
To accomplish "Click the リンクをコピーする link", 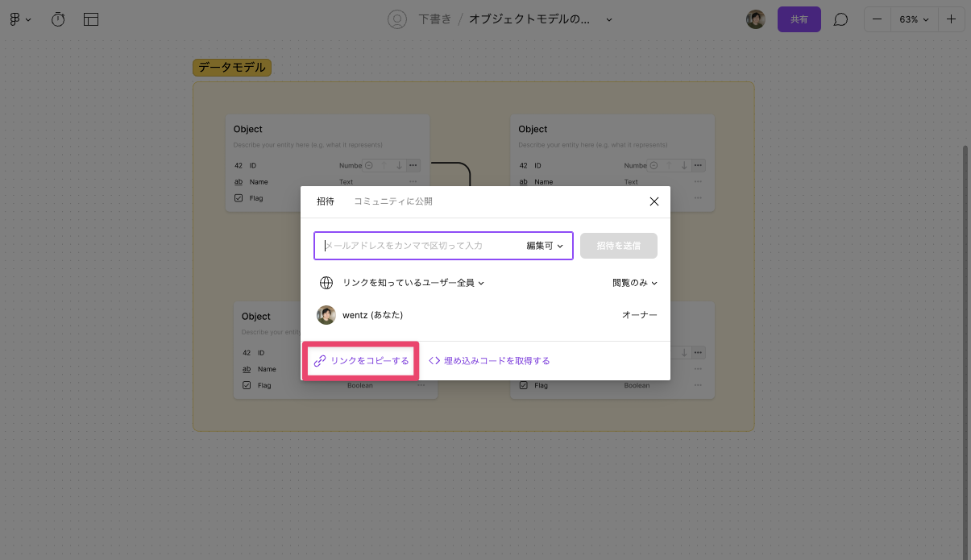I will [360, 360].
